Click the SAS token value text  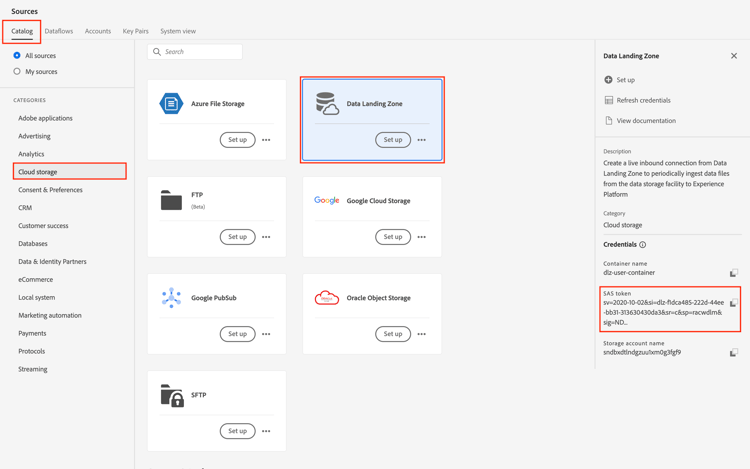click(663, 313)
